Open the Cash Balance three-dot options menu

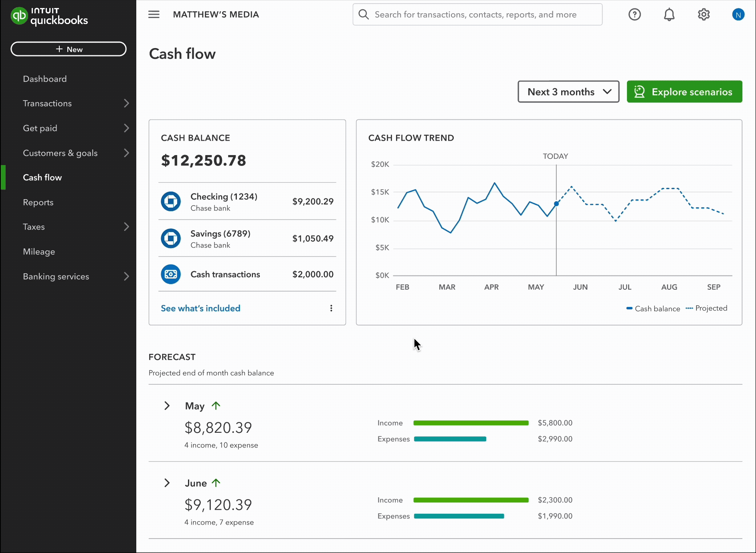click(331, 308)
